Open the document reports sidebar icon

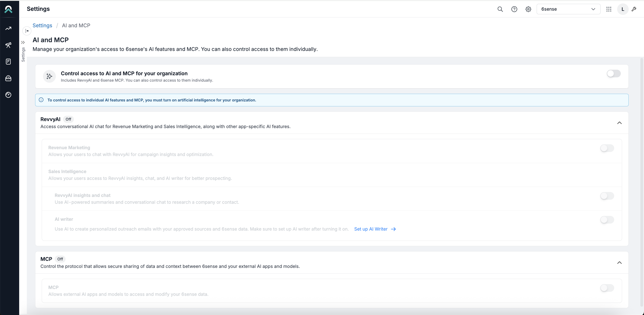(x=8, y=62)
